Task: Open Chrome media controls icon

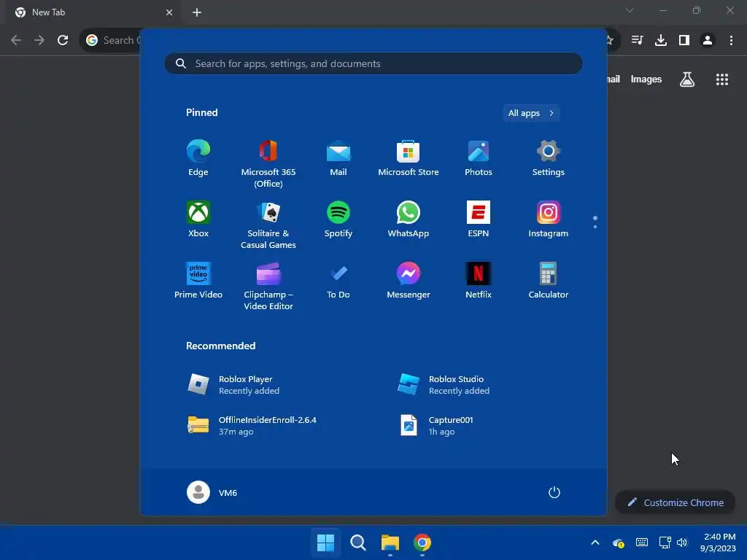Action: point(637,41)
